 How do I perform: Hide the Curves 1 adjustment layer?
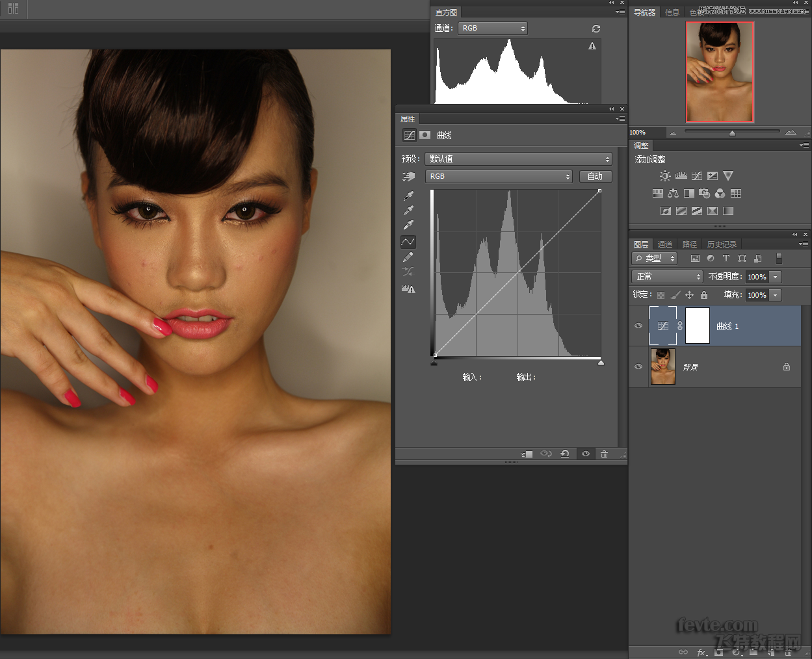[638, 326]
